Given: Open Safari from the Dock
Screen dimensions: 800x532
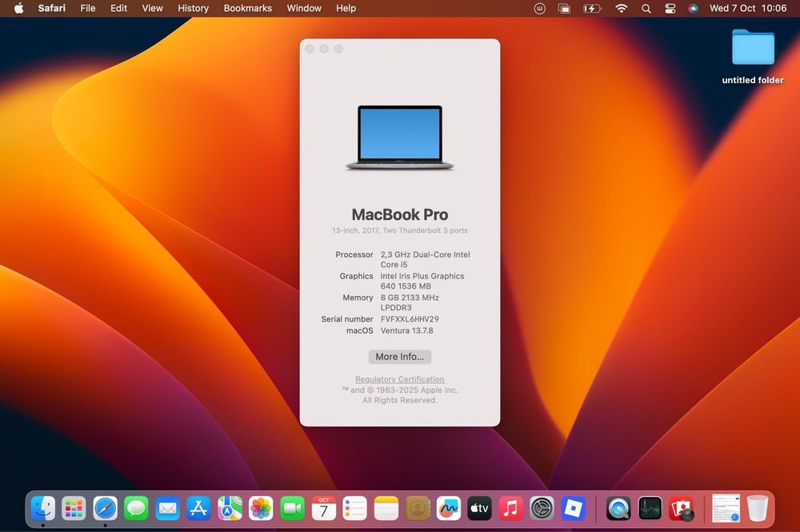Looking at the screenshot, I should (105, 508).
